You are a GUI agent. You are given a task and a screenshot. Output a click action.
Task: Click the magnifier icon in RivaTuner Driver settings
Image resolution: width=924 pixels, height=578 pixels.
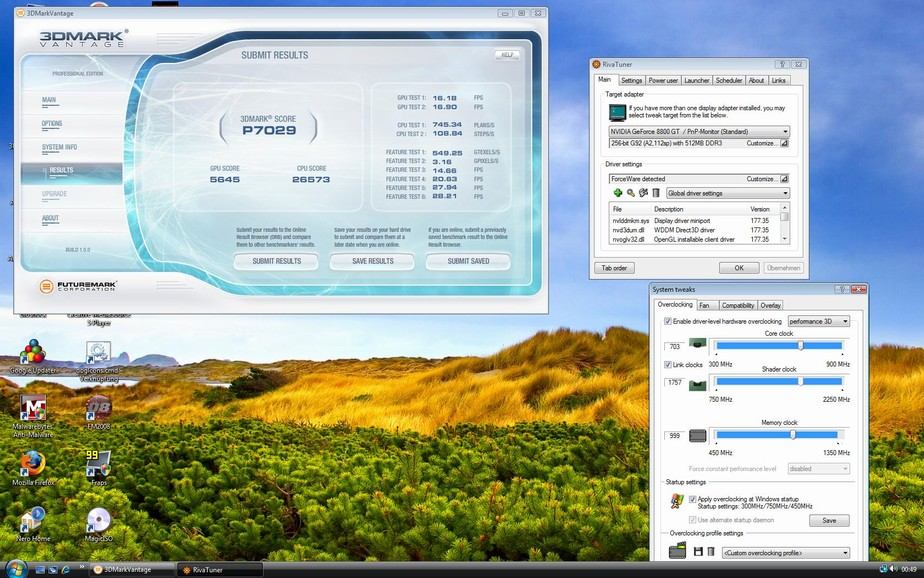coord(631,193)
